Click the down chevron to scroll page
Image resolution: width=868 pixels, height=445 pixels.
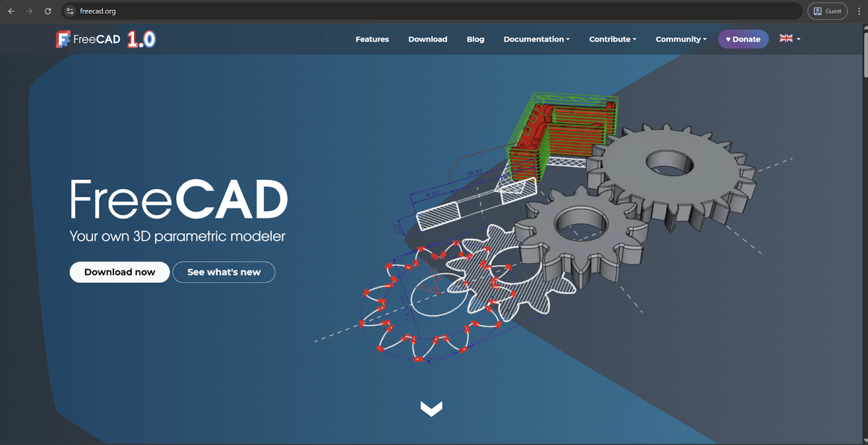[431, 408]
